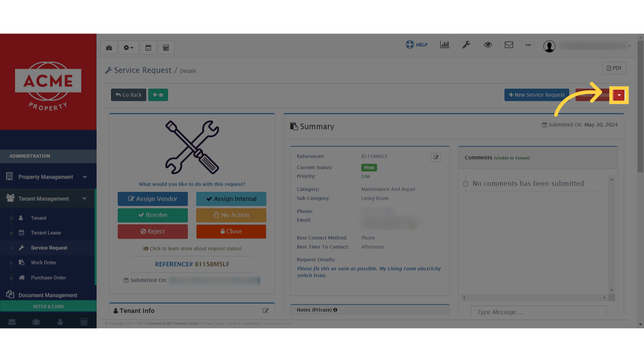
Task: Click the sidebar bottom calculator icon
Action: pyautogui.click(x=84, y=322)
